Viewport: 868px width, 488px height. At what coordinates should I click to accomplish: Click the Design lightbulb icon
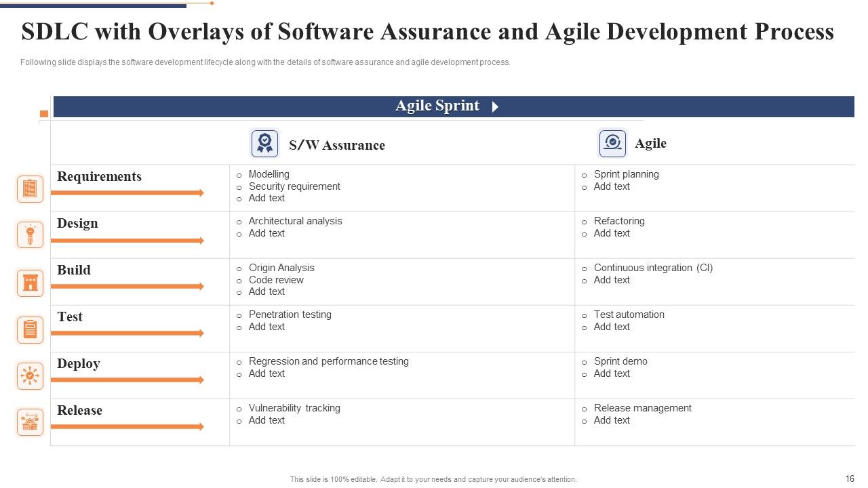click(x=30, y=235)
